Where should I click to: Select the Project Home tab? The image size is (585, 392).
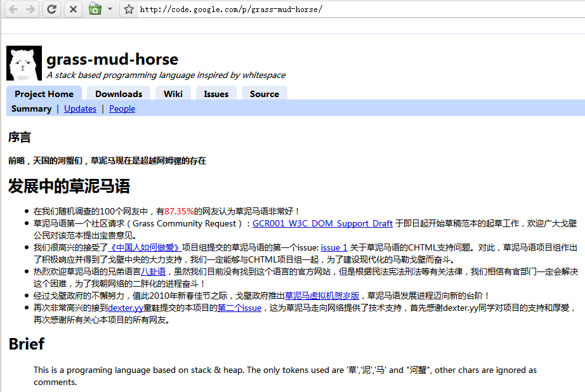tap(44, 94)
